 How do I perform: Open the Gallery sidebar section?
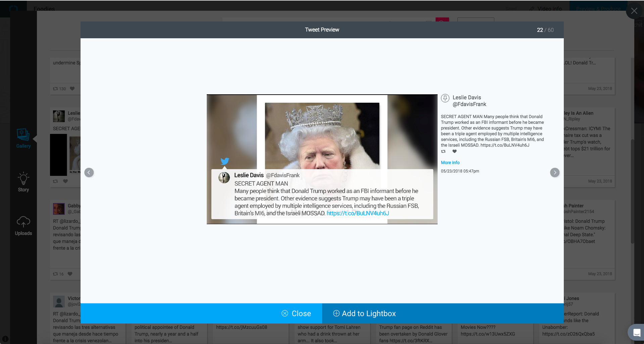point(23,138)
